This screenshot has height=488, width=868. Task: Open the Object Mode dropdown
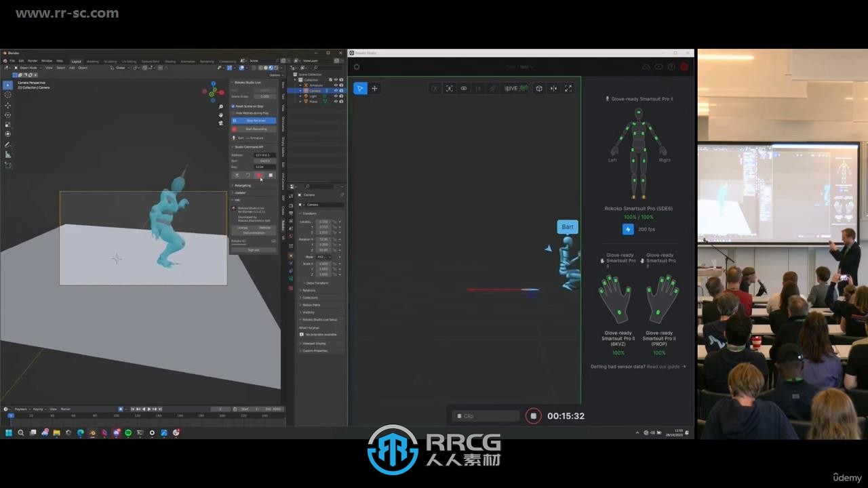tap(28, 68)
